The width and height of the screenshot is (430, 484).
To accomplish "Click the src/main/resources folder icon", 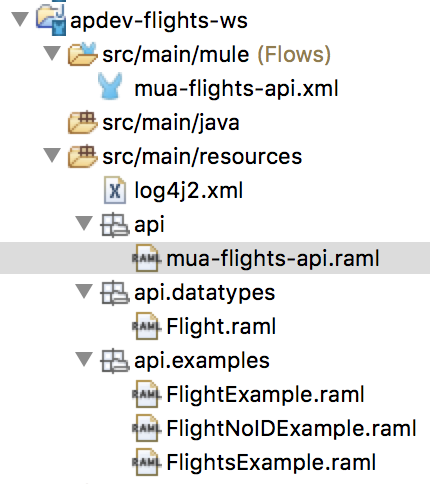I will [83, 156].
